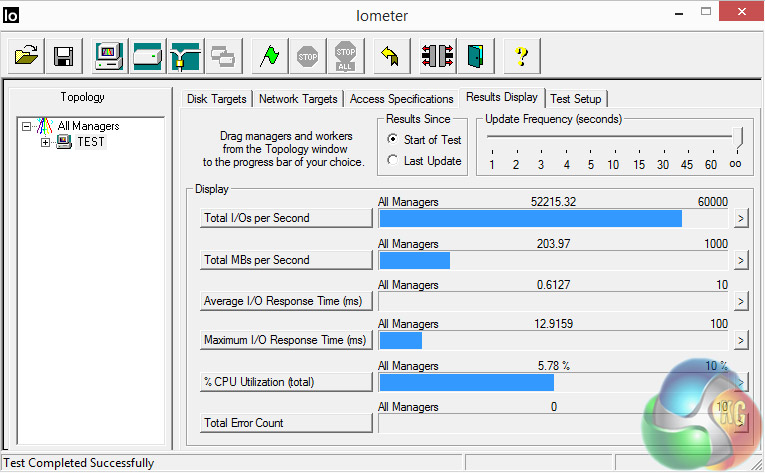The height and width of the screenshot is (473, 765).
Task: Click the 0.6127 response time value
Action: (x=553, y=285)
